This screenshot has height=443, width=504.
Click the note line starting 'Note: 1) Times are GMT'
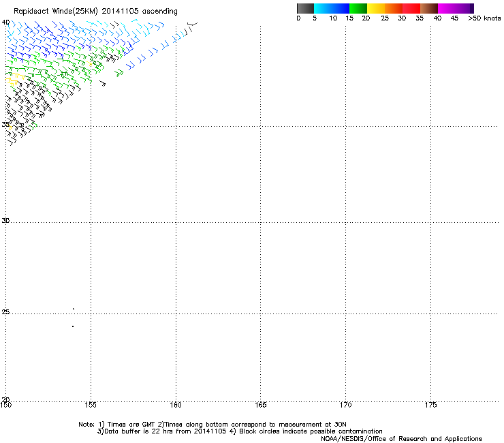click(x=212, y=425)
